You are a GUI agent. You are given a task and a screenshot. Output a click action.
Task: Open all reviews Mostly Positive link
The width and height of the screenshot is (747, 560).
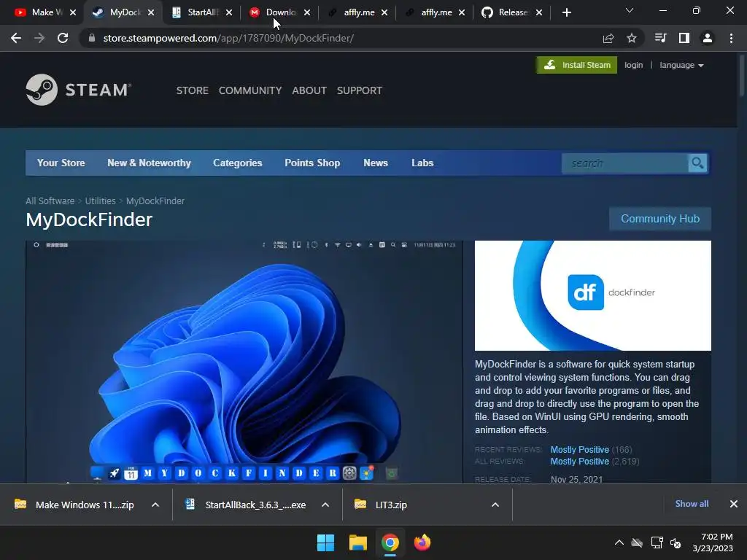click(580, 462)
